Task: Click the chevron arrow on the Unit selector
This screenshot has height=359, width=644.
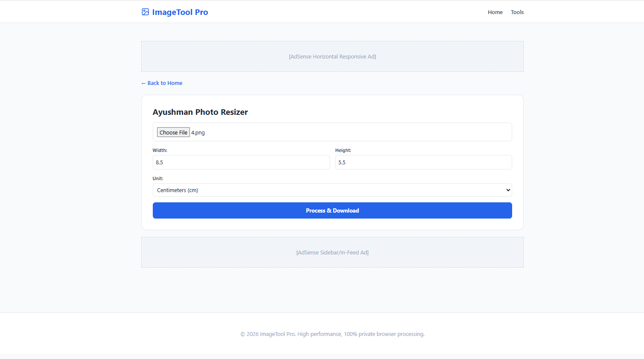Action: click(508, 190)
